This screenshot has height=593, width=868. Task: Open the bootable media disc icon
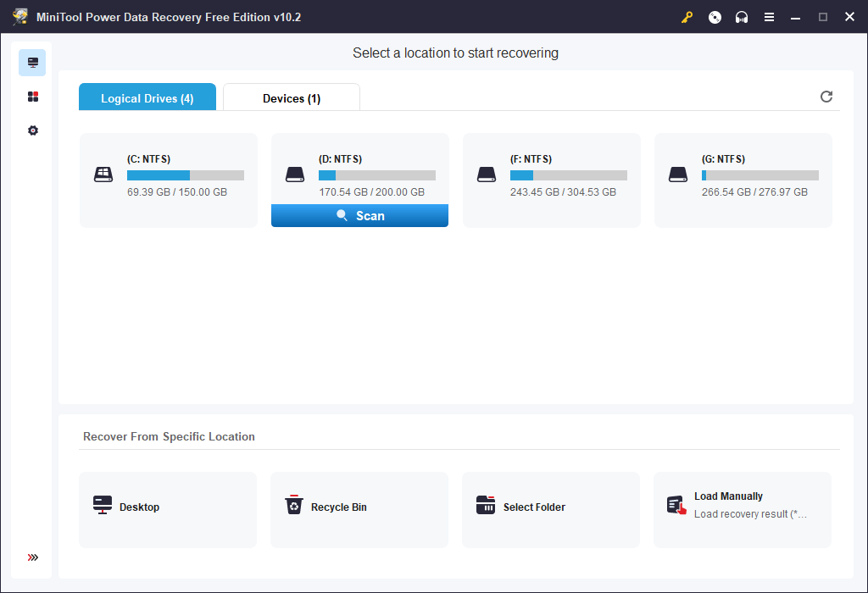point(715,16)
